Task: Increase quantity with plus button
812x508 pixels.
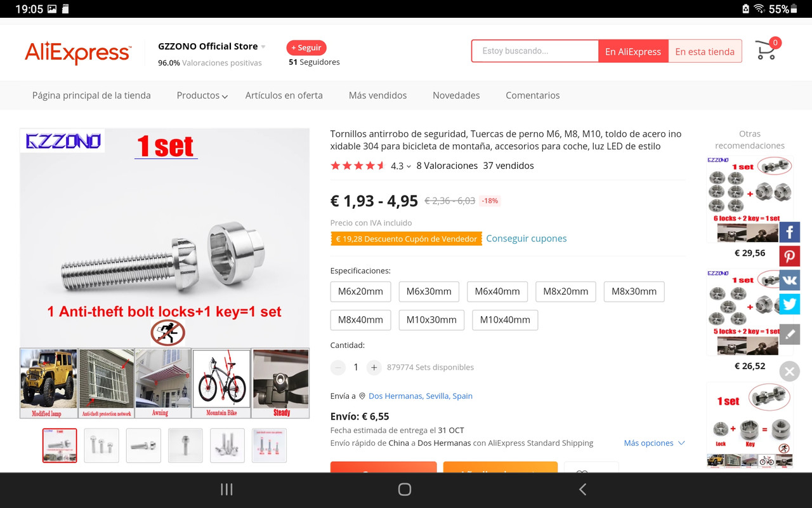Action: pos(374,367)
